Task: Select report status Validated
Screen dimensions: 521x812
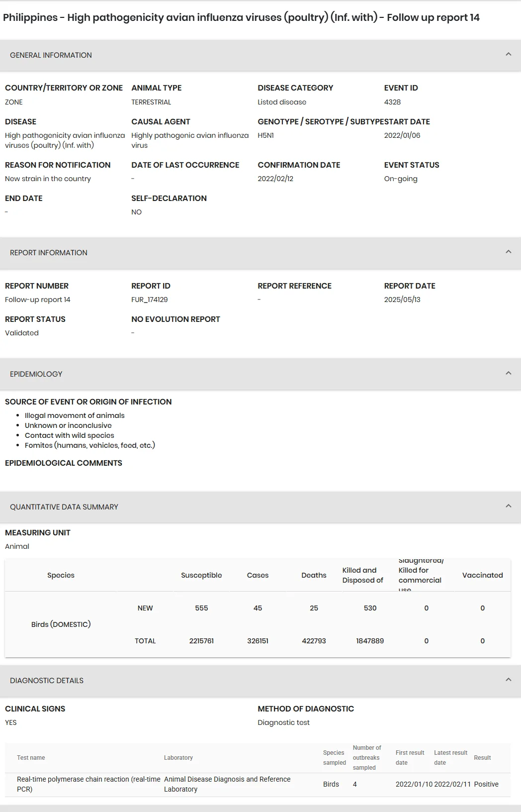Action: pyautogui.click(x=22, y=333)
